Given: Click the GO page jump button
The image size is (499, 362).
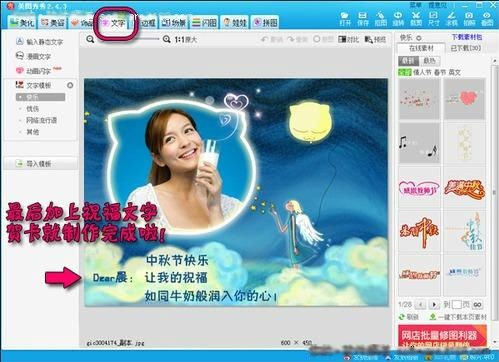Looking at the screenshot, I should [477, 305].
